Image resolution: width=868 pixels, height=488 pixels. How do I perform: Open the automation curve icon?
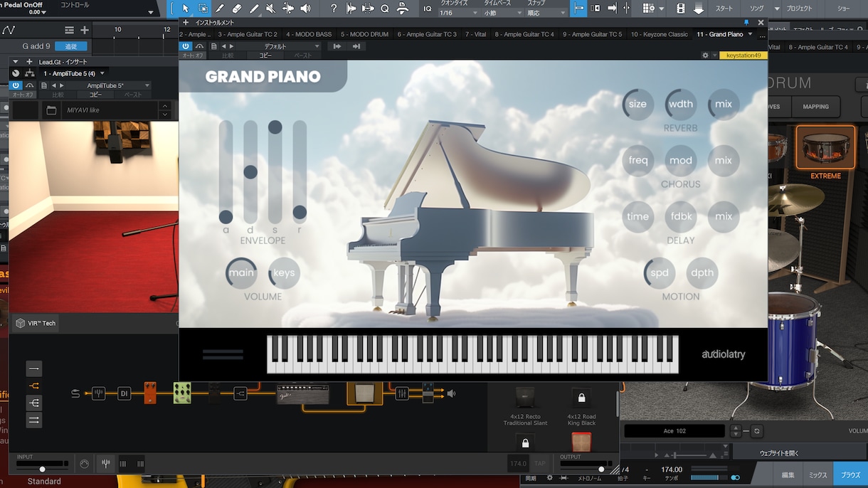click(x=9, y=30)
